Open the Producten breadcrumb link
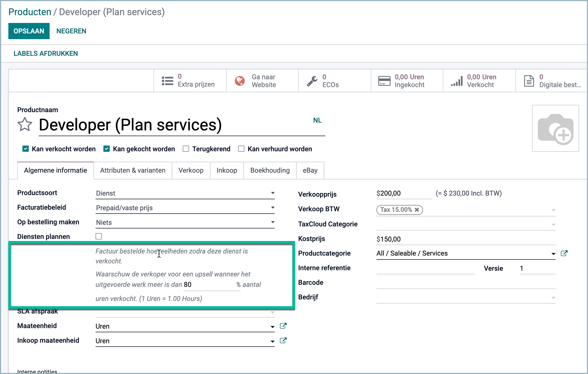 (x=30, y=12)
